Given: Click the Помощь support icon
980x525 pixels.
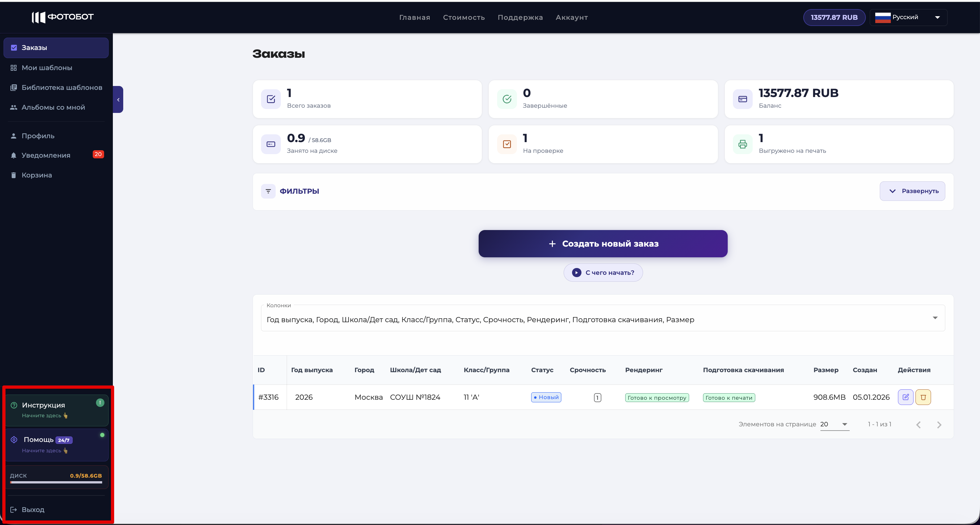Looking at the screenshot, I should click(14, 440).
